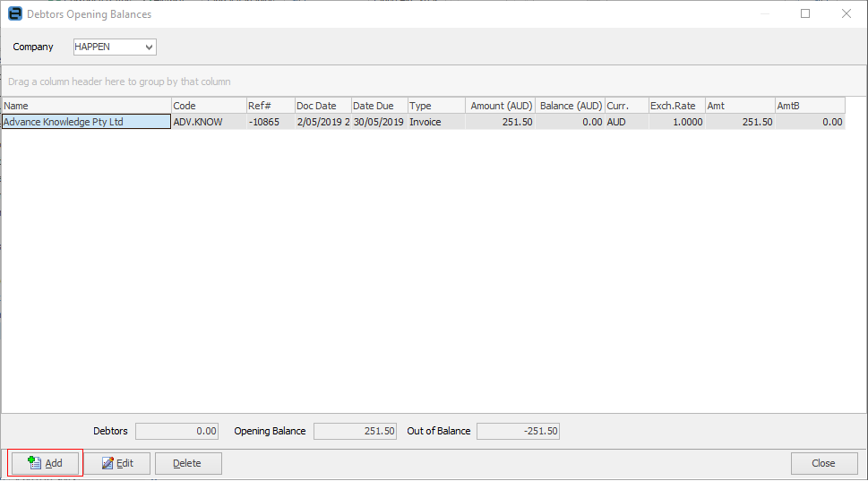The height and width of the screenshot is (481, 868).
Task: Click the Delete button
Action: tap(188, 463)
